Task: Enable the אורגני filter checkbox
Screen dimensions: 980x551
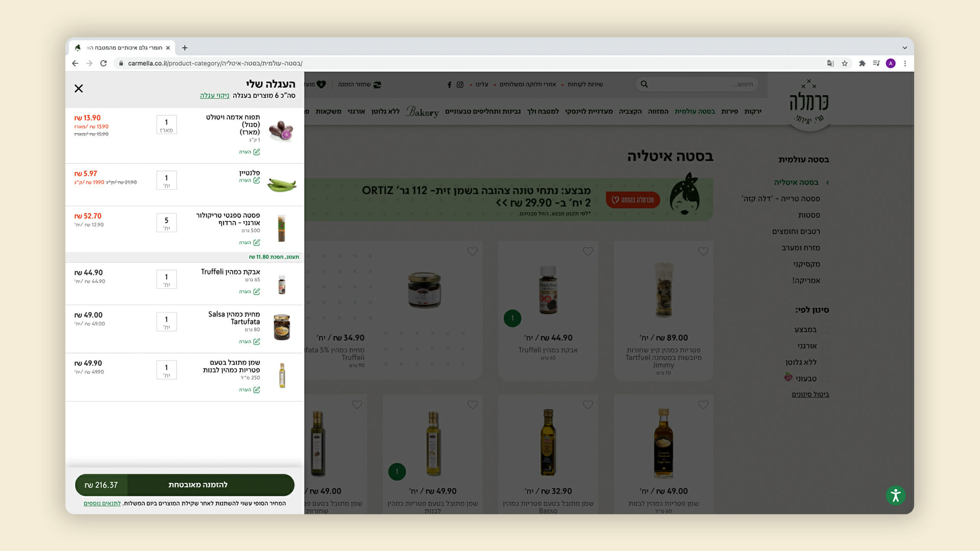Action: 825,346
